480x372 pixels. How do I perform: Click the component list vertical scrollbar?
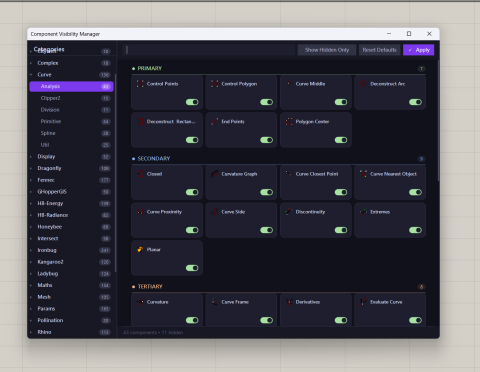(438, 120)
